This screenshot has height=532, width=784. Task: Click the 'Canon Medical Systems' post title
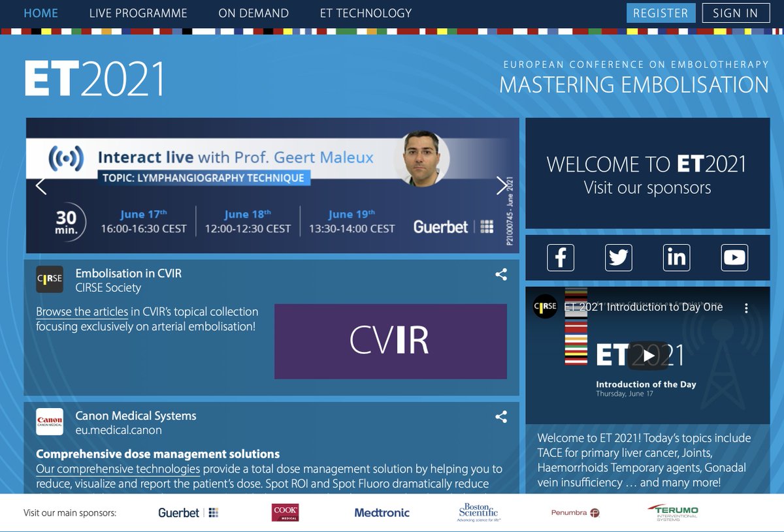click(x=136, y=416)
